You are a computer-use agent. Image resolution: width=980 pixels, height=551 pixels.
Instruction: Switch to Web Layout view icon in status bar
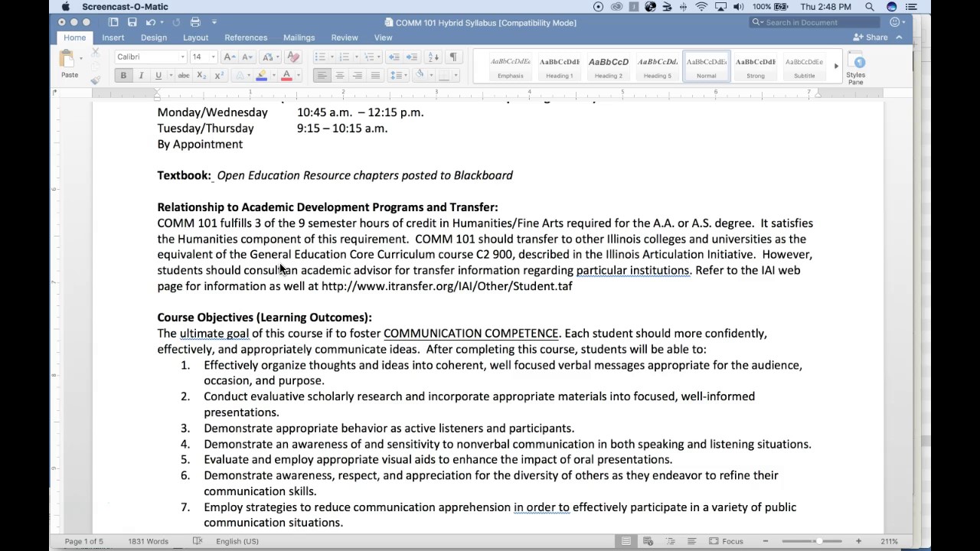tap(648, 541)
